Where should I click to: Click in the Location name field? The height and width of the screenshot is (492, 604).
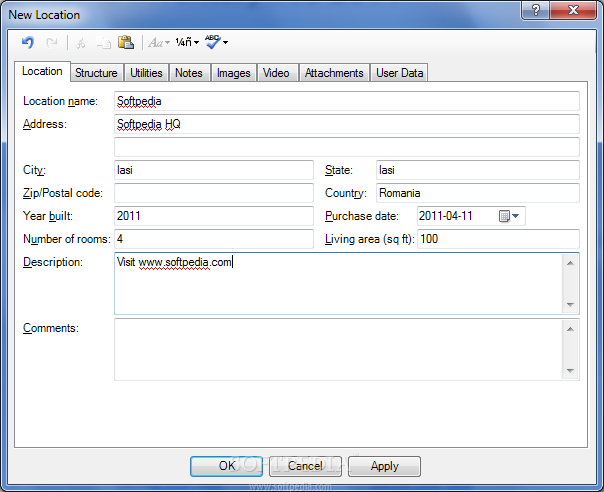click(347, 101)
